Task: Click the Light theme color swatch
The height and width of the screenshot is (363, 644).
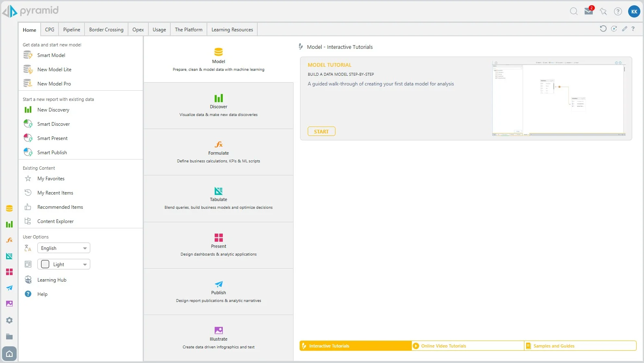Action: pos(45,264)
